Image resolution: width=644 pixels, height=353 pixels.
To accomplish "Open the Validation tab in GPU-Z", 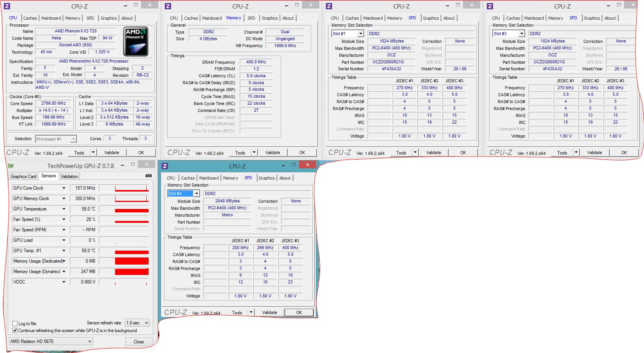I will (x=69, y=176).
